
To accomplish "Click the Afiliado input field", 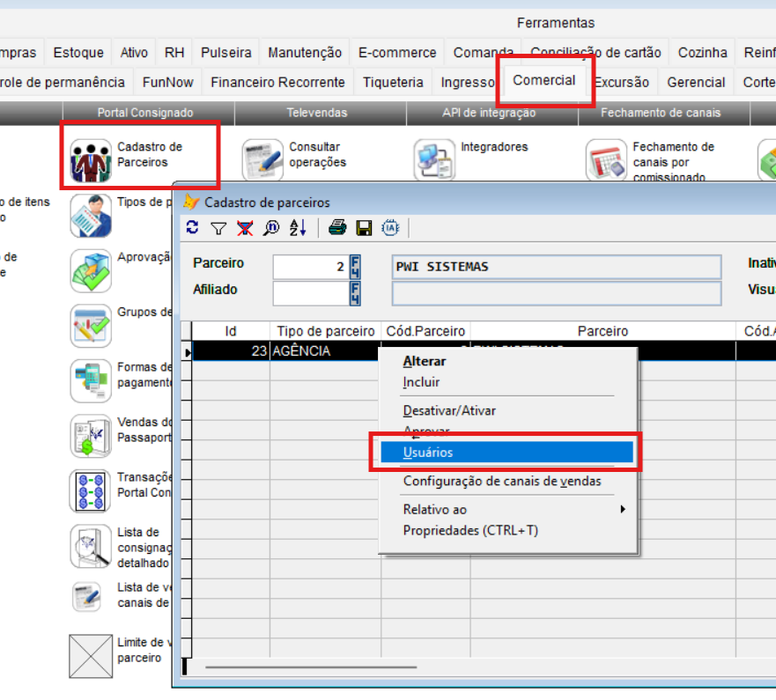I will click(310, 293).
